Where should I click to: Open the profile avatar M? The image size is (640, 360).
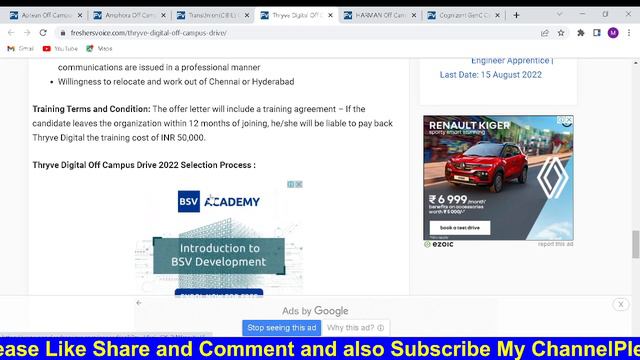(x=613, y=33)
